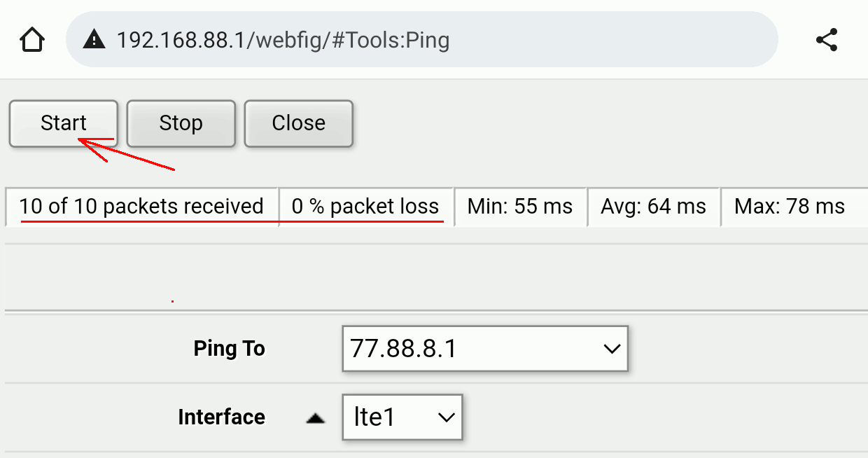Click the 'Max: 78 ms' status cell

coord(789,207)
